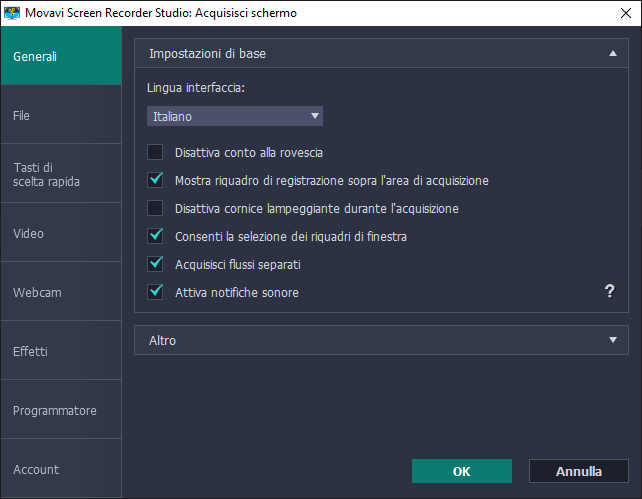Image resolution: width=642 pixels, height=499 pixels.
Task: Turn off Attiva notifiche sonore
Action: click(155, 293)
